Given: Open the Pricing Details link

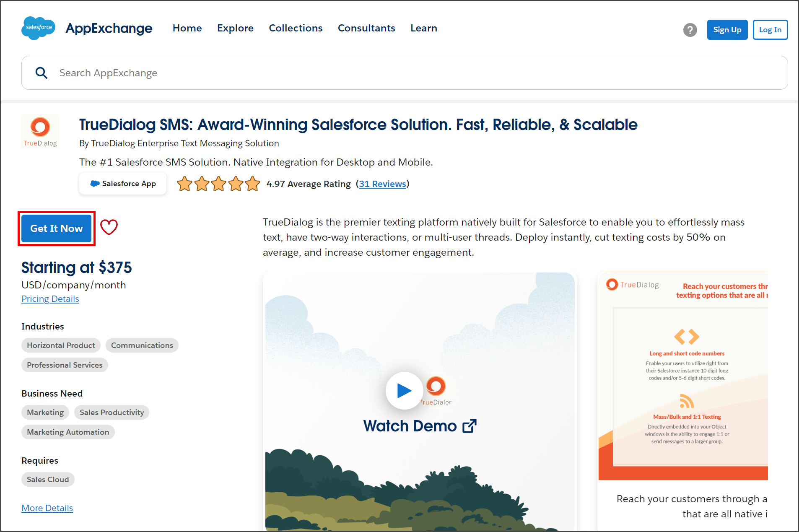Looking at the screenshot, I should [x=50, y=299].
